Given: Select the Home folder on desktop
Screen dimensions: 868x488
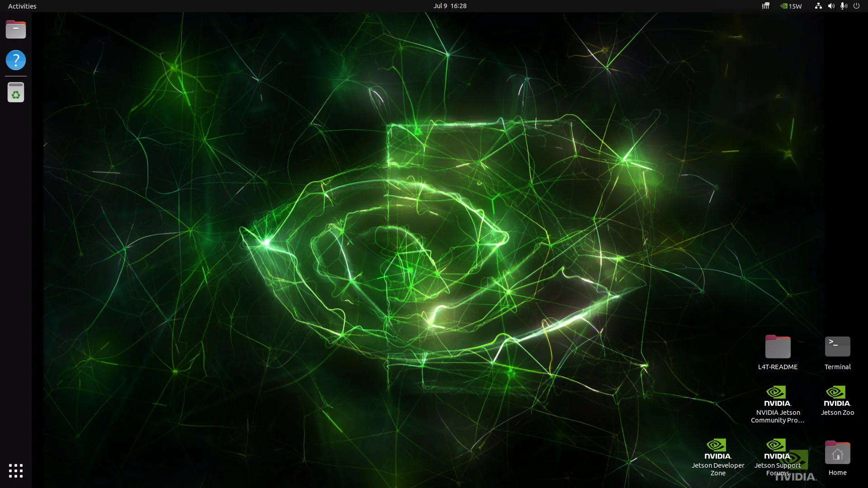Looking at the screenshot, I should click(837, 458).
